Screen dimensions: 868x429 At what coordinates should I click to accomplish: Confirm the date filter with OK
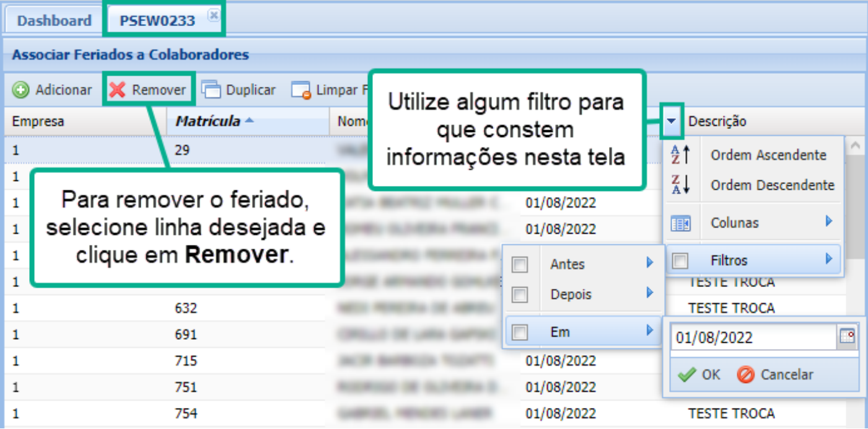click(699, 374)
